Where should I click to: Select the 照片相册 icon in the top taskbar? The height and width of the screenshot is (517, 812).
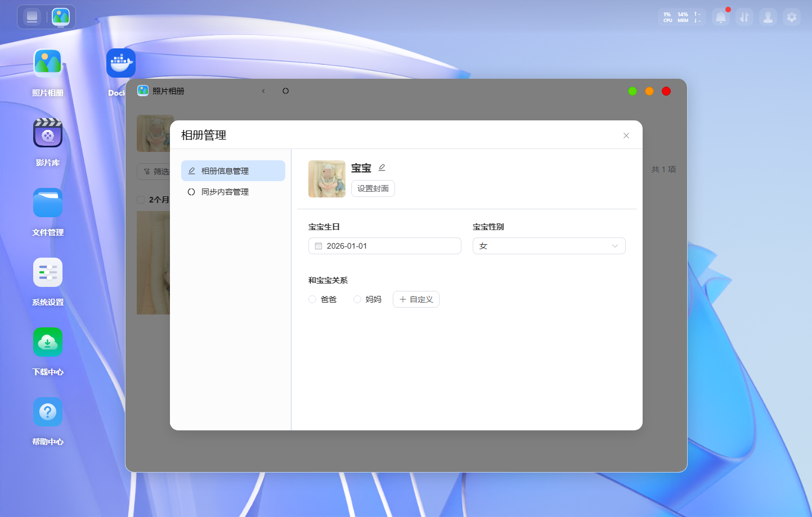point(61,17)
